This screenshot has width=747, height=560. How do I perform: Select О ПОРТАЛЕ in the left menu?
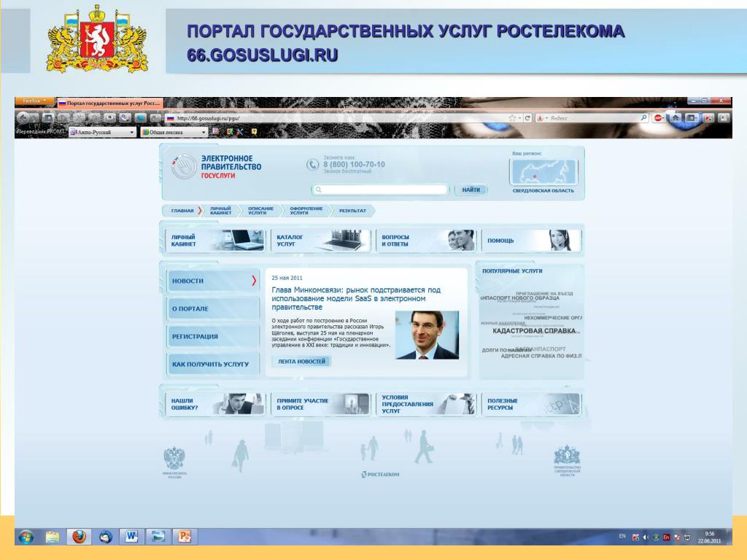213,308
